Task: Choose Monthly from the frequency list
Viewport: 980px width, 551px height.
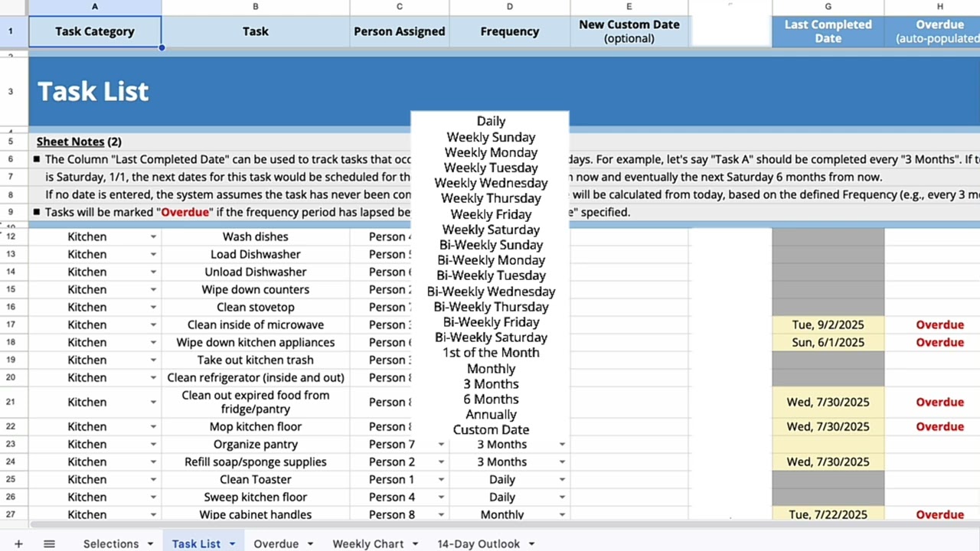Action: pos(491,369)
